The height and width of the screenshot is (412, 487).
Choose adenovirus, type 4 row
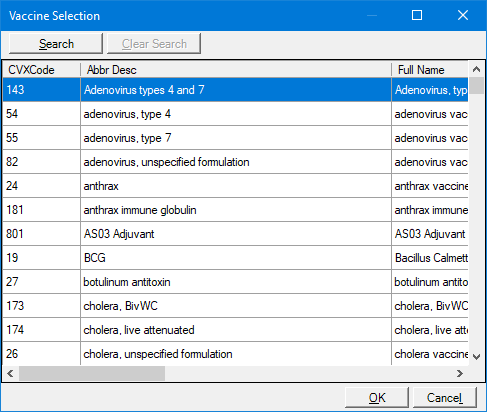click(235, 114)
